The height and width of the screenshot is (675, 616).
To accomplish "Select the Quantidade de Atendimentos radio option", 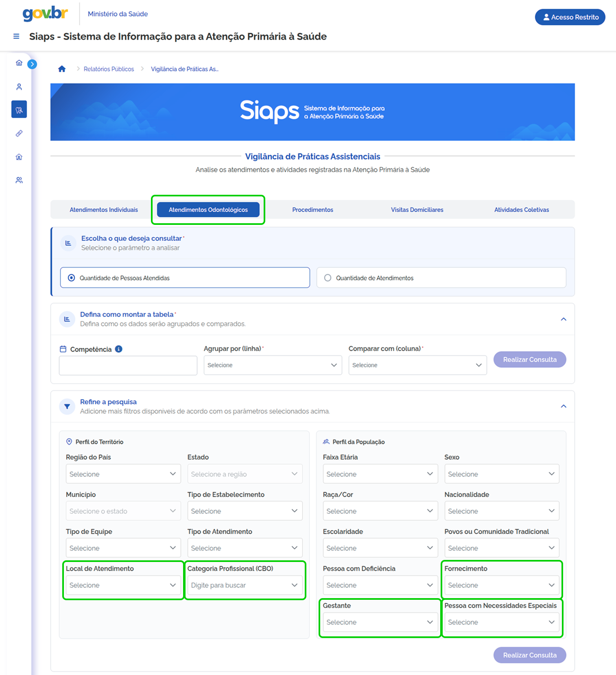I will pyautogui.click(x=441, y=278).
